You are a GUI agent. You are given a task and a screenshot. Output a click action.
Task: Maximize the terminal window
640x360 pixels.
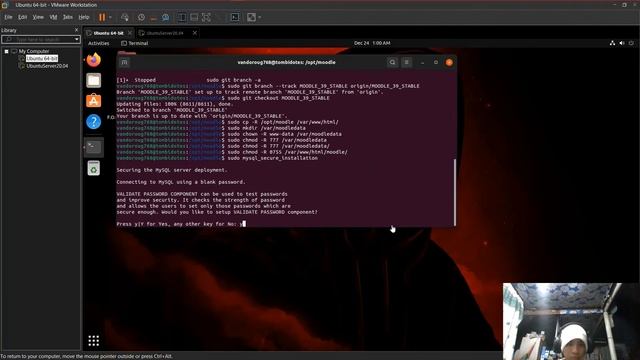click(436, 62)
